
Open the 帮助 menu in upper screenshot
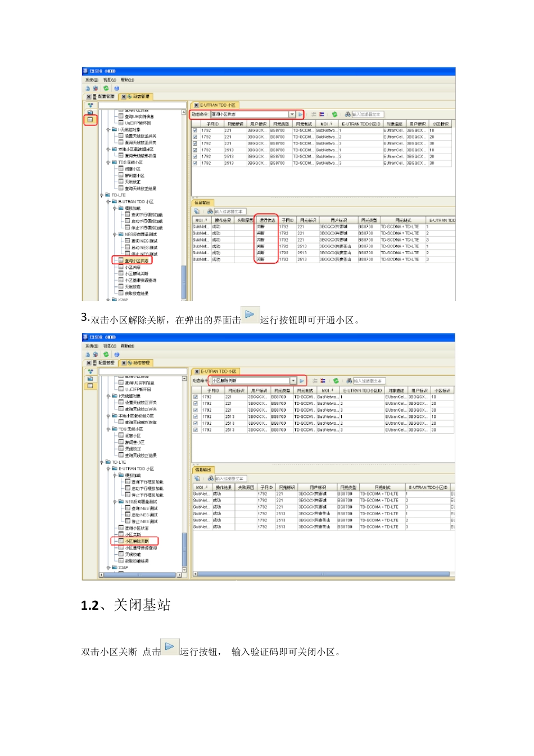point(128,80)
